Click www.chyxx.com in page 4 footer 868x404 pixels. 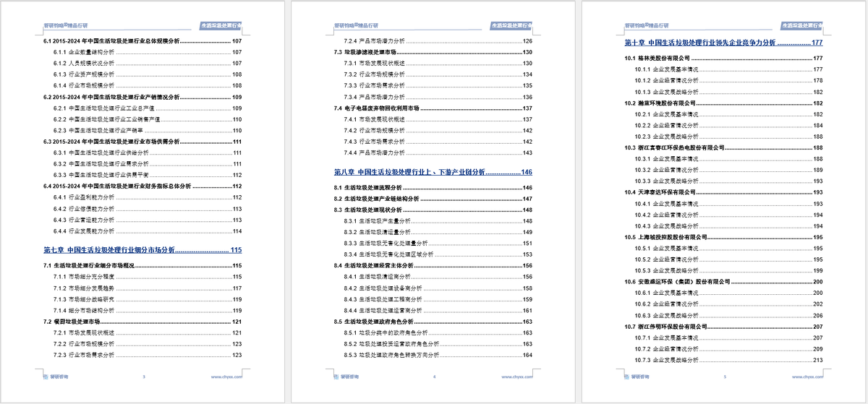pyautogui.click(x=517, y=377)
